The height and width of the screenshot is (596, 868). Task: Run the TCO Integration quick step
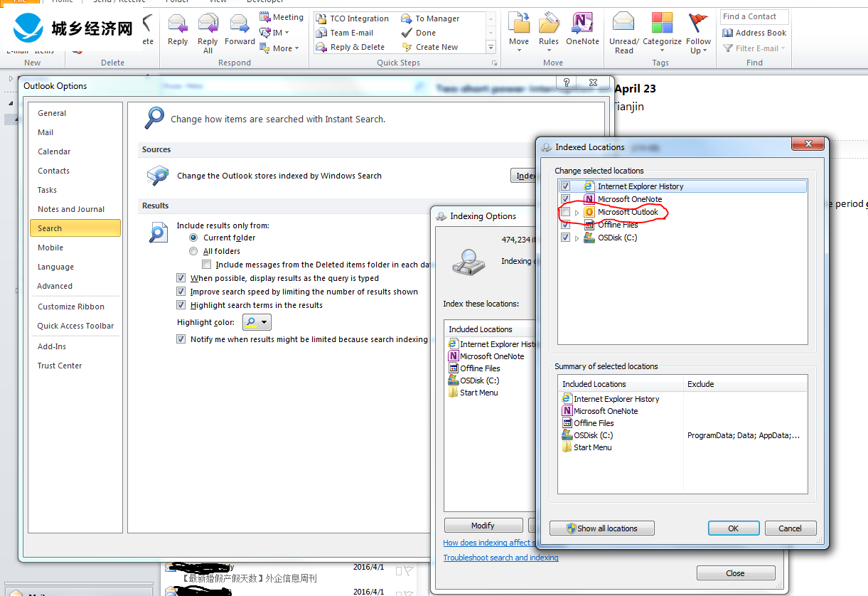pos(353,18)
